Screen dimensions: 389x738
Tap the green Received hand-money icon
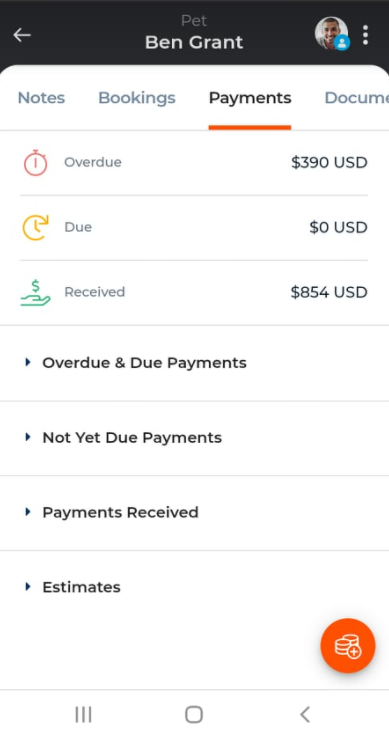pyautogui.click(x=35, y=292)
